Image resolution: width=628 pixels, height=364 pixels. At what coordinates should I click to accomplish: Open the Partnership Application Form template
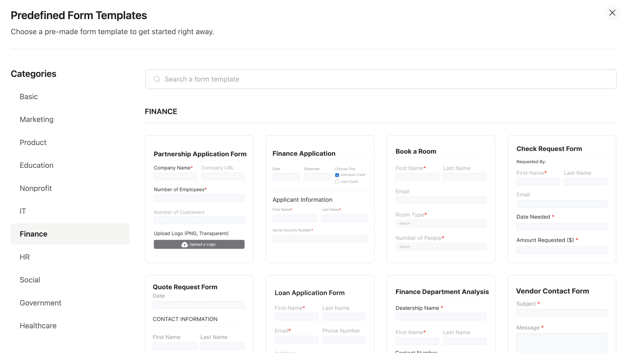[199, 199]
